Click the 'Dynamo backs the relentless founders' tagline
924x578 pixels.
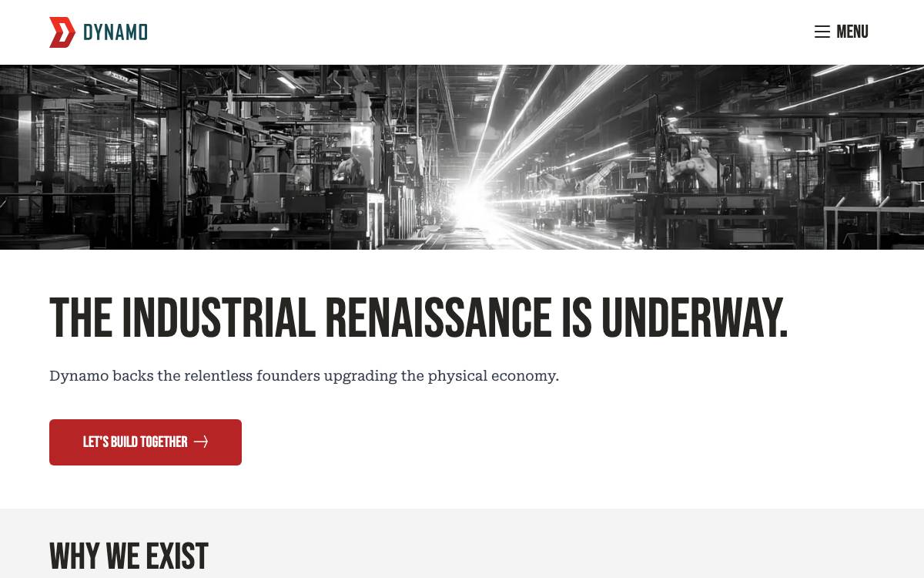pos(304,376)
